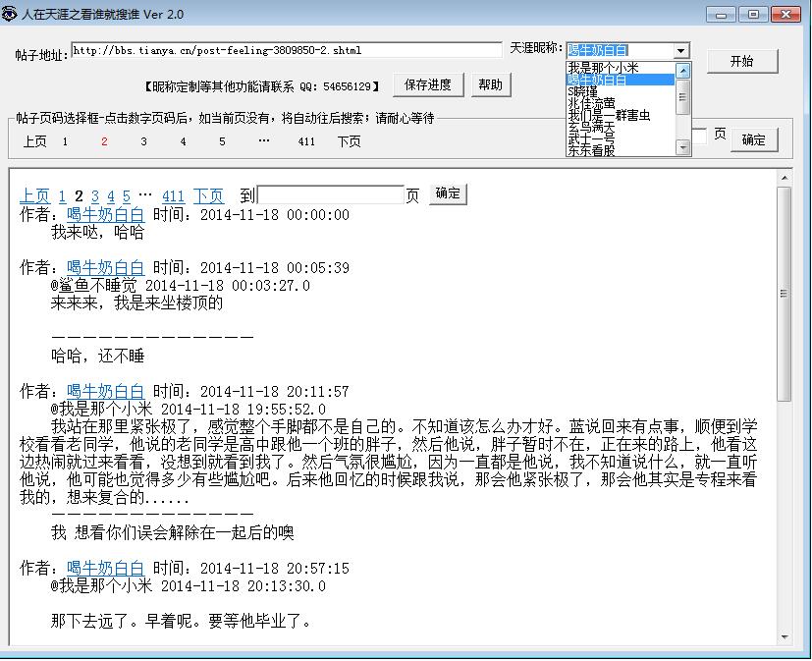
Task: Click the 保存进度 button
Action: tap(428, 84)
